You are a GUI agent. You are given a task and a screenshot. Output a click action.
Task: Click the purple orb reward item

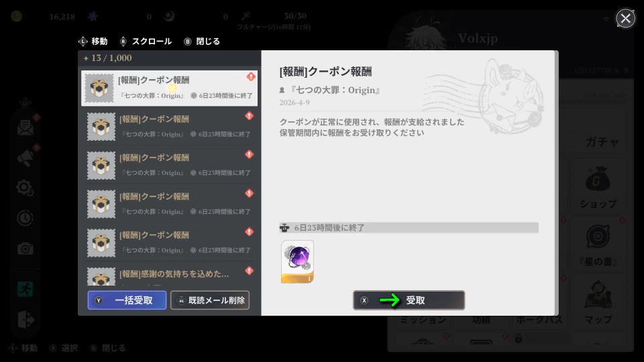(297, 261)
